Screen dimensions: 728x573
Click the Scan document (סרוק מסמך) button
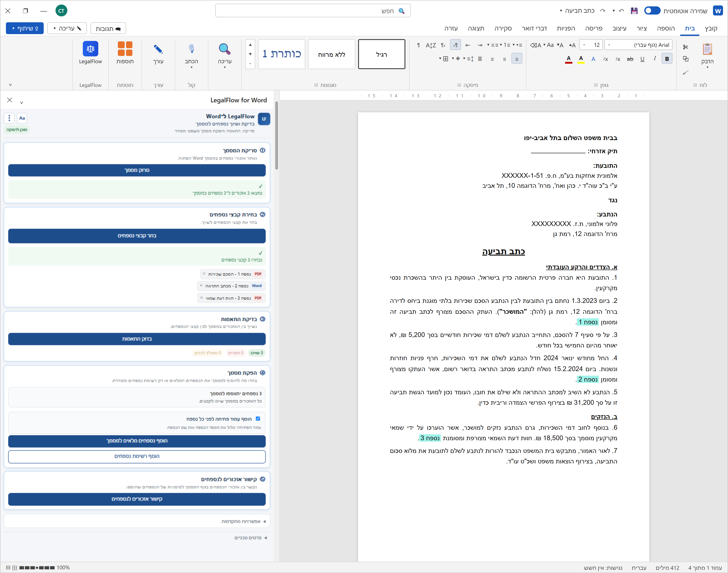(136, 170)
